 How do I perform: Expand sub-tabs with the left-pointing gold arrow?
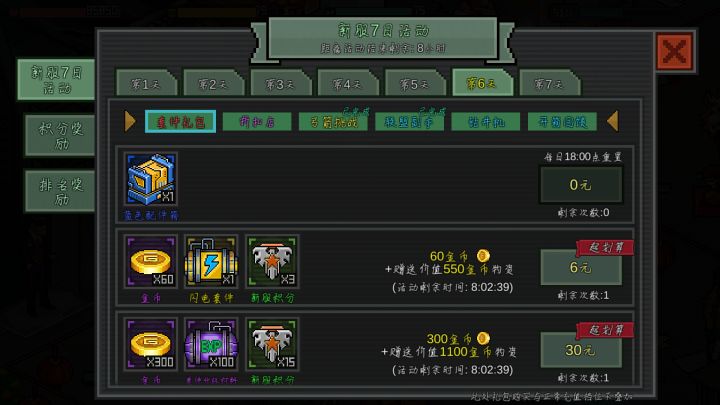[x=613, y=121]
